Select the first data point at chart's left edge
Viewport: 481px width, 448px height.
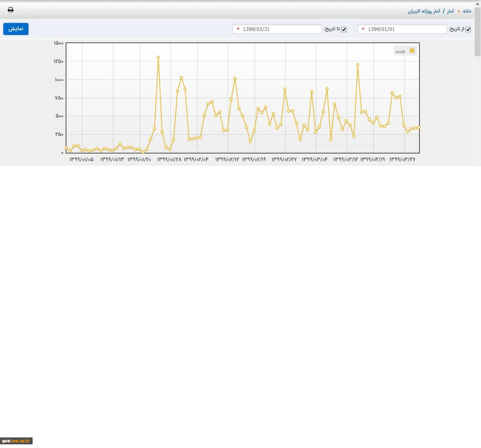[66, 148]
